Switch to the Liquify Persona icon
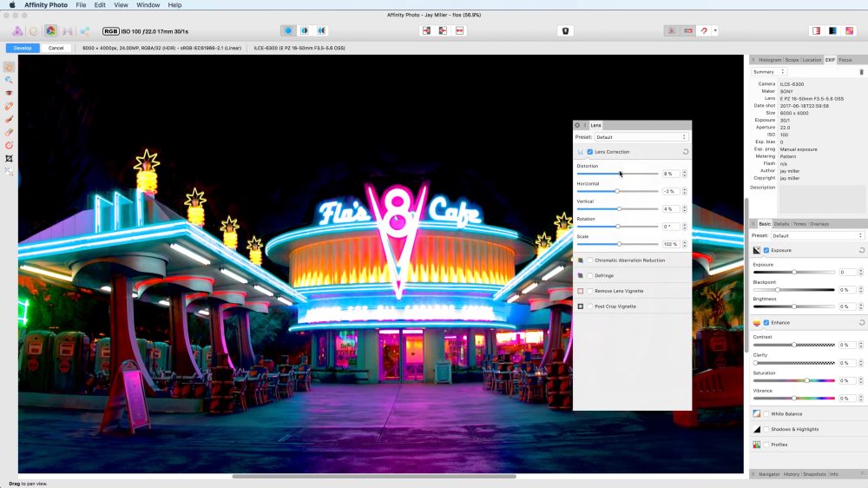868x488 pixels. pos(35,31)
